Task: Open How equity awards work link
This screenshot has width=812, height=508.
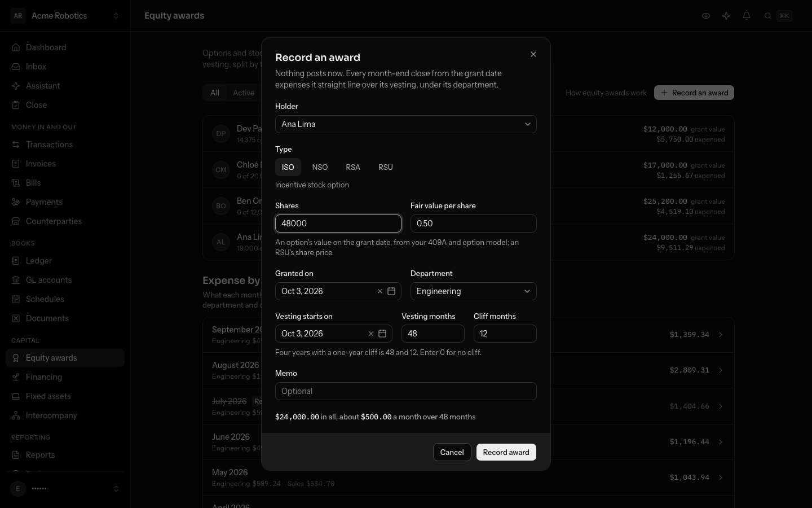Action: pyautogui.click(x=606, y=93)
